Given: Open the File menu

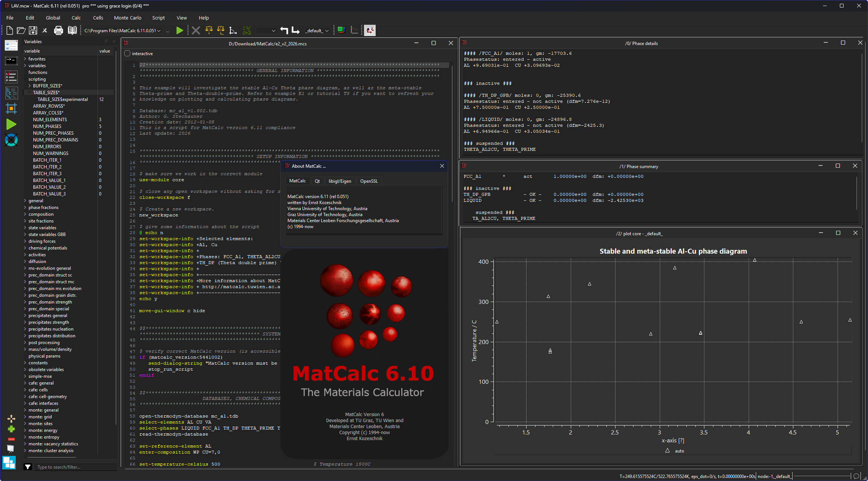Looking at the screenshot, I should point(10,18).
